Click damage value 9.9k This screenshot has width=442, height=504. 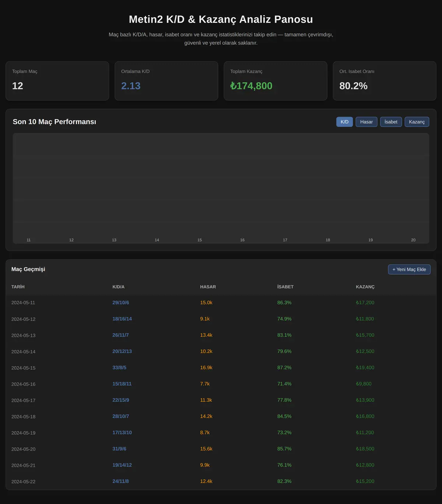pos(205,465)
